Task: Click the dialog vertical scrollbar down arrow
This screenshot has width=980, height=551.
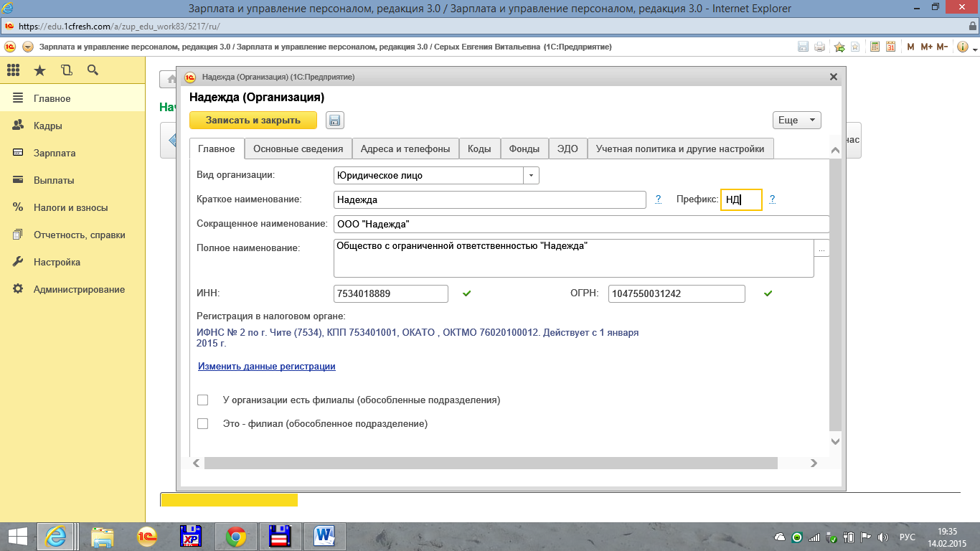Action: tap(834, 442)
